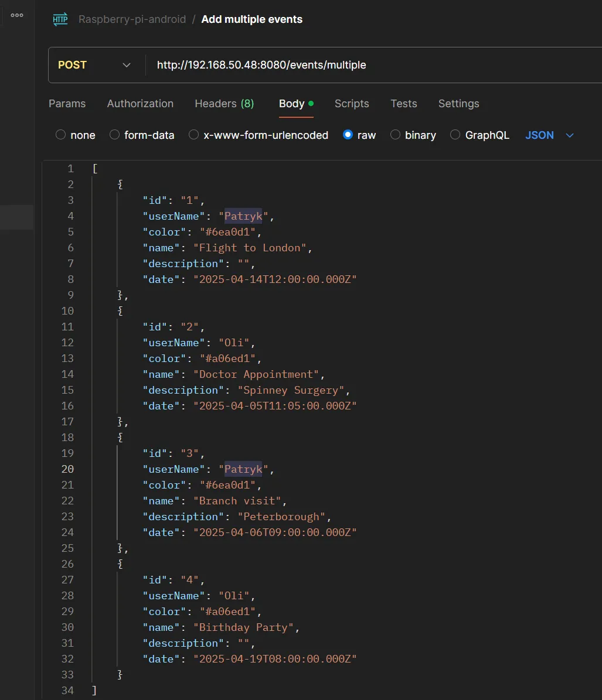The width and height of the screenshot is (602, 700).
Task: Select the GraphQL radio button
Action: click(455, 135)
